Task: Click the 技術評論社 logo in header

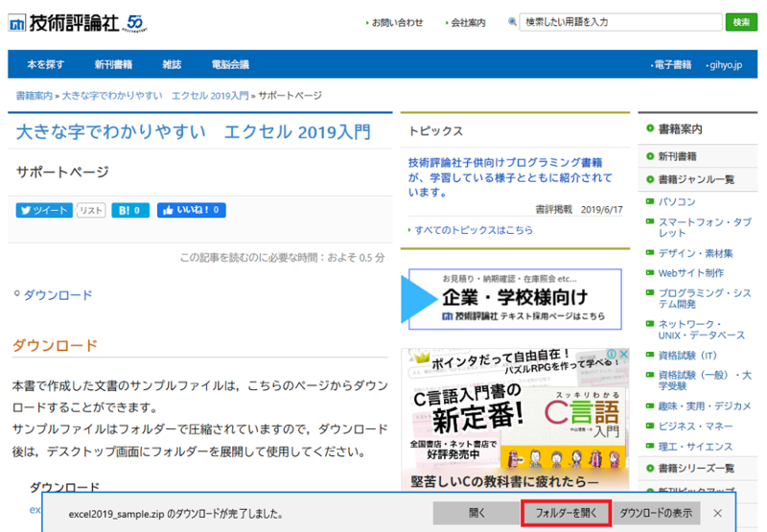Action: (x=78, y=22)
